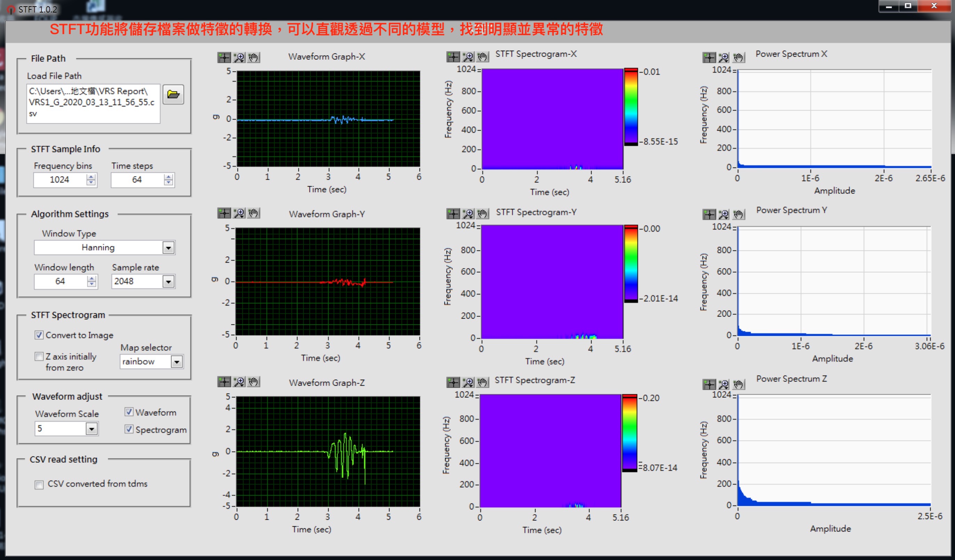Select the pan hand tool on Waveform Graph-Z
This screenshot has width=955, height=560.
click(x=253, y=382)
